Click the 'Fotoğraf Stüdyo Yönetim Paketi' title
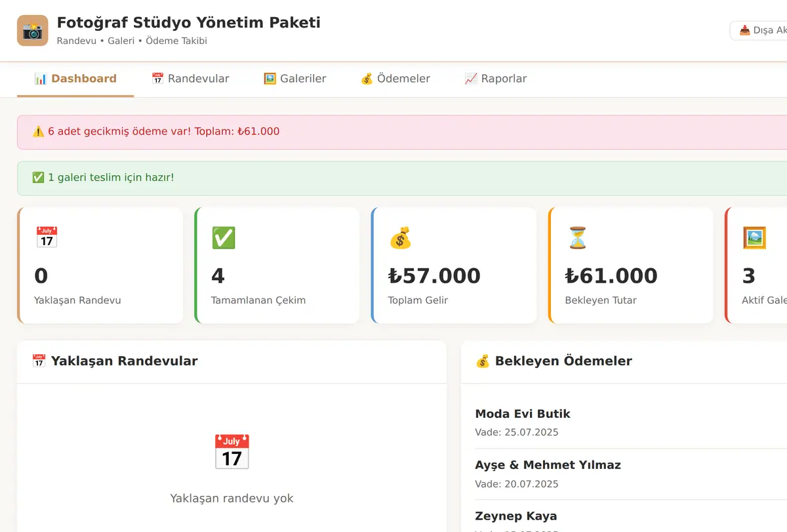 (189, 23)
